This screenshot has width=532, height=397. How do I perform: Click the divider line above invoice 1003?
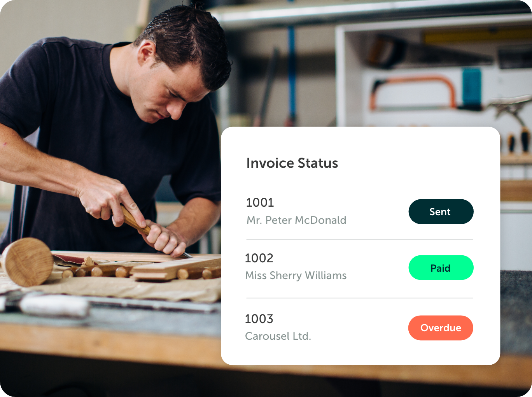click(360, 298)
